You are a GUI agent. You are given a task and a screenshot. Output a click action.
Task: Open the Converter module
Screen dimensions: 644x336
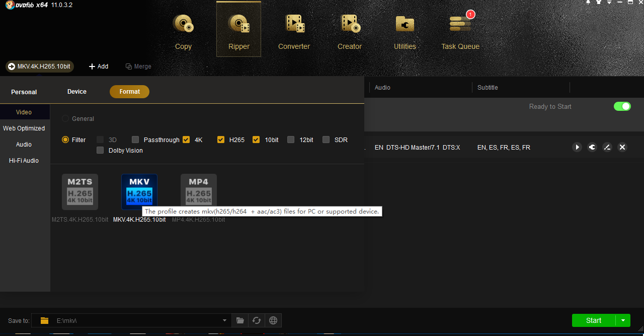pyautogui.click(x=294, y=31)
